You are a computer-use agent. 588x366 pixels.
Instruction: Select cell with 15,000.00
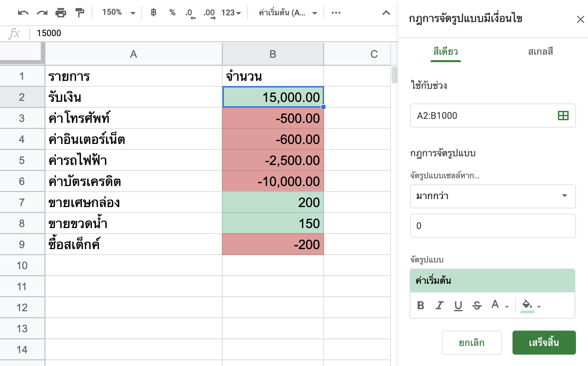pos(273,97)
